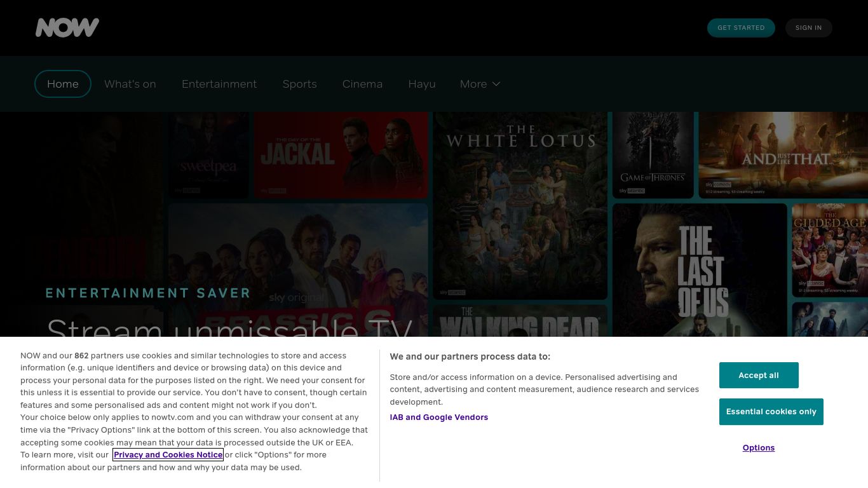The image size is (868, 488).
Task: Expand the More dropdown menu
Action: (480, 84)
